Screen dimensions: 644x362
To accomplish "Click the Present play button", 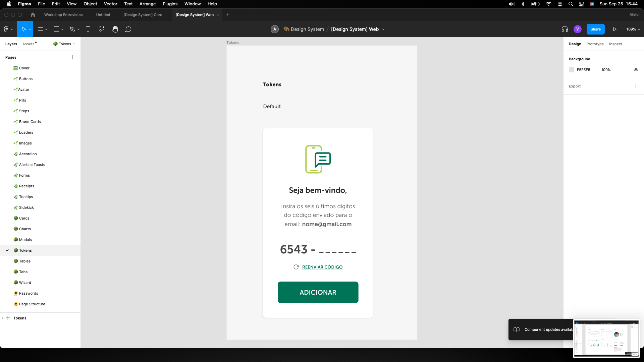I will pyautogui.click(x=615, y=29).
